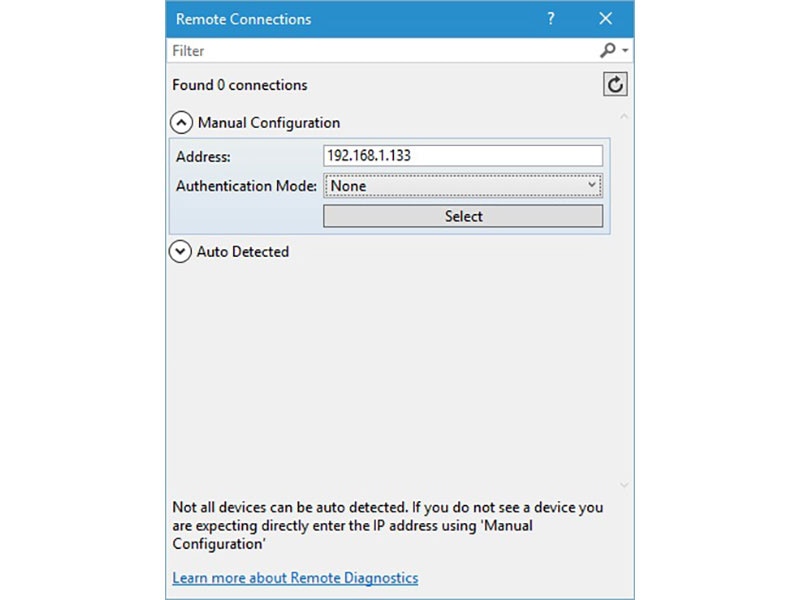The height and width of the screenshot is (600, 800).
Task: Collapse the Manual Configuration section chevron
Action: (181, 123)
